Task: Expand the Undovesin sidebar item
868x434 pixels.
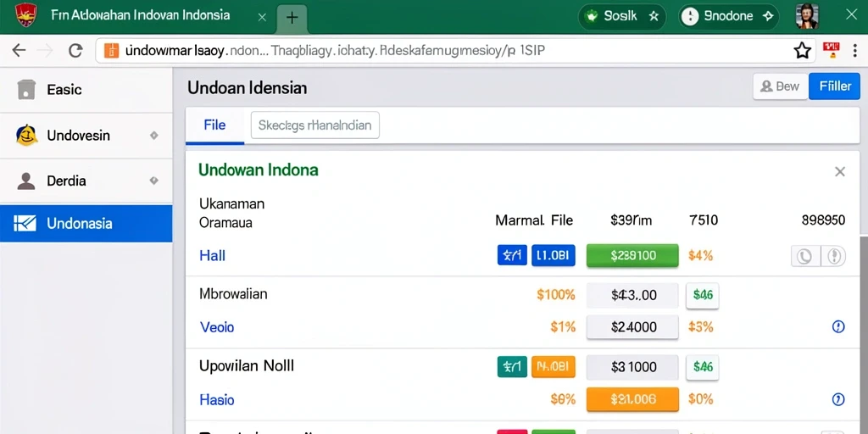Action: (154, 136)
